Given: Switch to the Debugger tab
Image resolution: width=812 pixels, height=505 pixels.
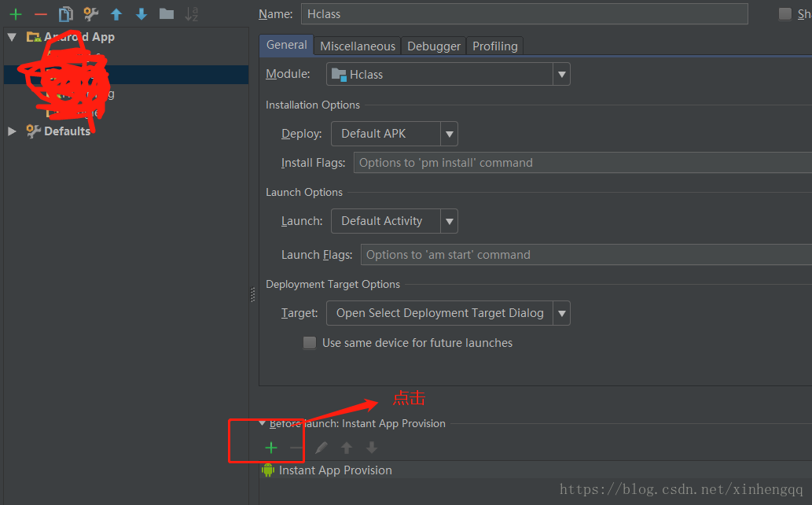Looking at the screenshot, I should (x=433, y=46).
